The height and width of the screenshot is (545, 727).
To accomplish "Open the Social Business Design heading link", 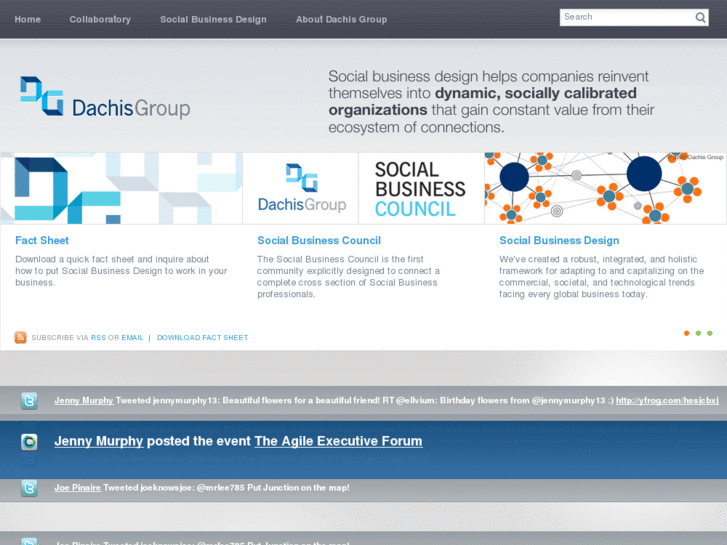I will 559,240.
